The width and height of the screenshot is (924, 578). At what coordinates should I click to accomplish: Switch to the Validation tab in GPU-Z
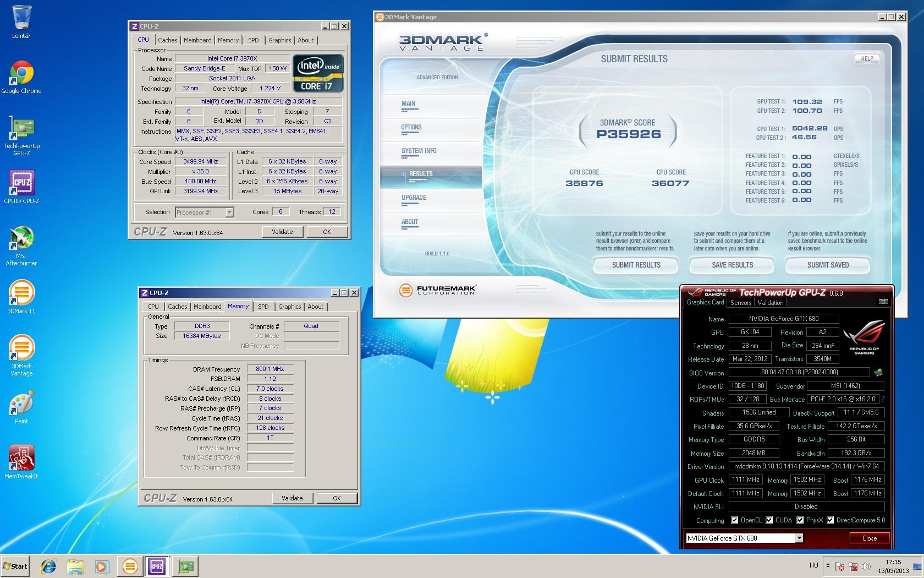(x=771, y=303)
